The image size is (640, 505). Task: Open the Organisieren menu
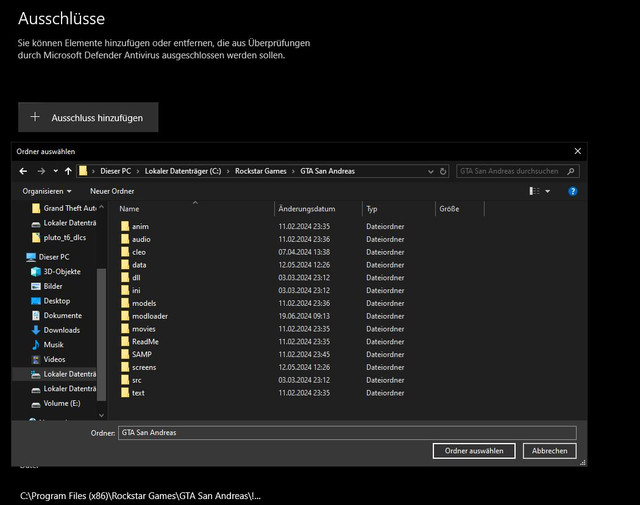[47, 191]
